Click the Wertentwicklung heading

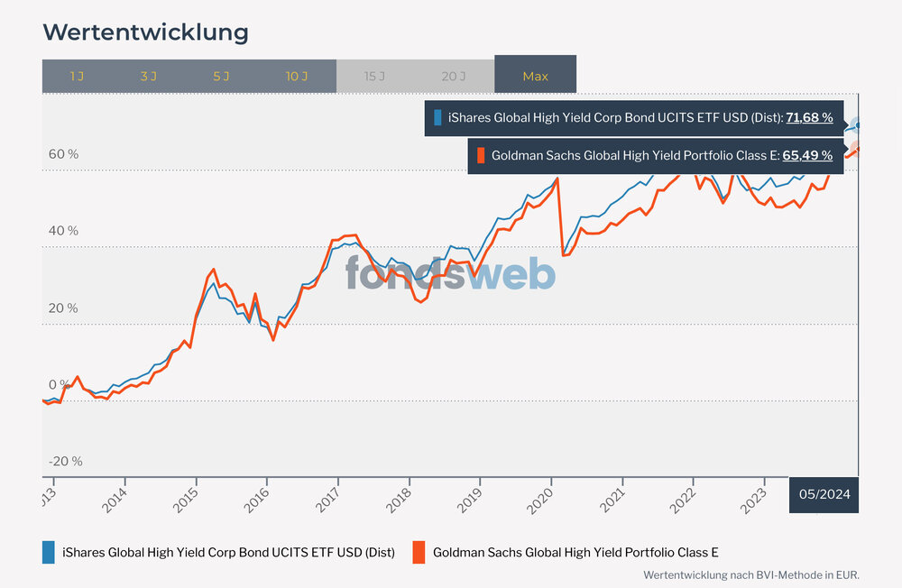pos(145,32)
